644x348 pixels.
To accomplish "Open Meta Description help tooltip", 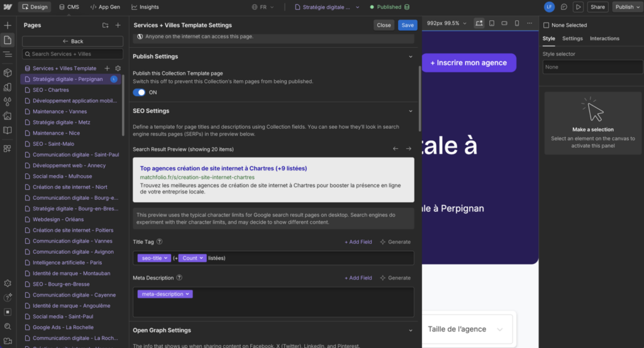I will (x=179, y=278).
